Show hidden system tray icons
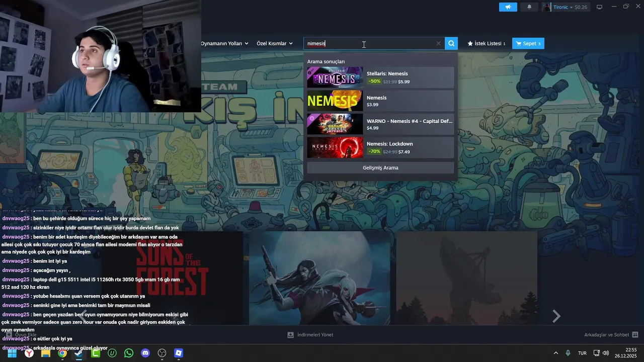The width and height of the screenshot is (644, 362). point(555,353)
